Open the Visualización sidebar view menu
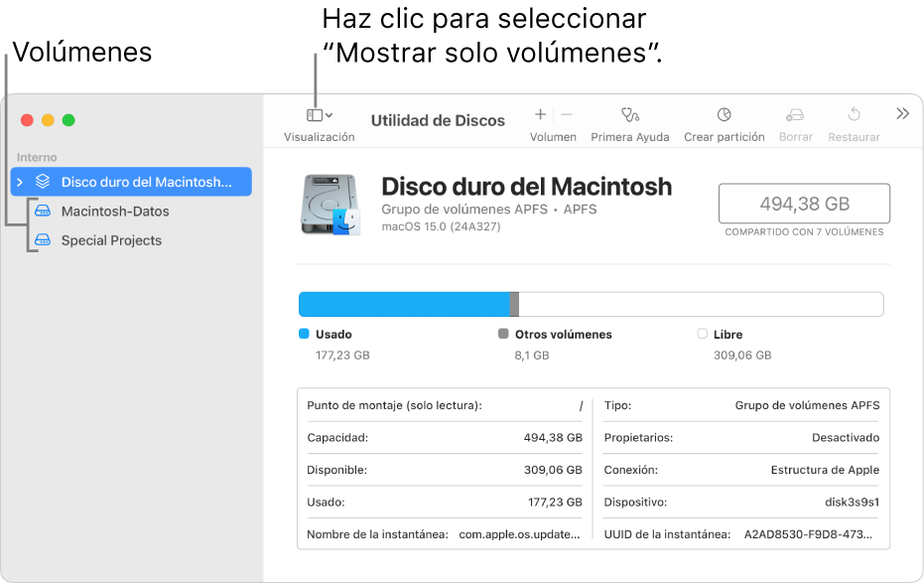924x584 pixels. coord(320,115)
